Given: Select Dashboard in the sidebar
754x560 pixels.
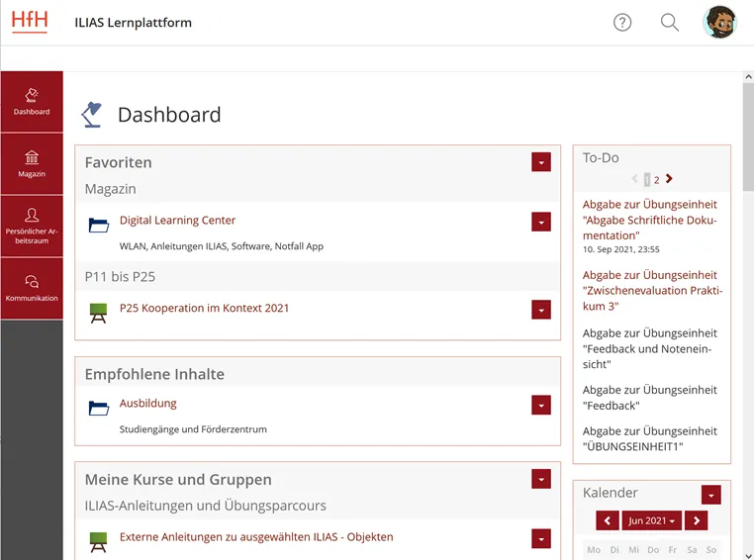Looking at the screenshot, I should click(x=32, y=102).
